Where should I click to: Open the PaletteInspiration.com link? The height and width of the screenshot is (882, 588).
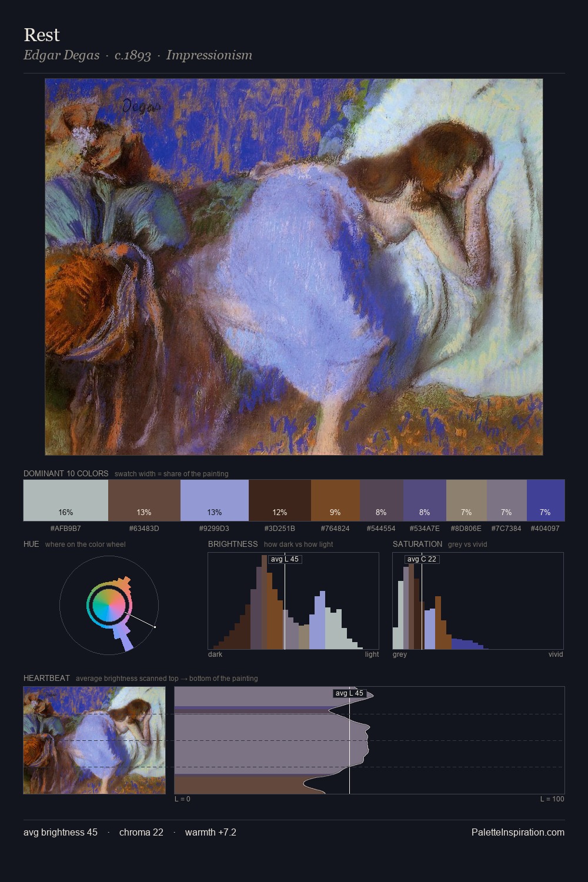[518, 832]
